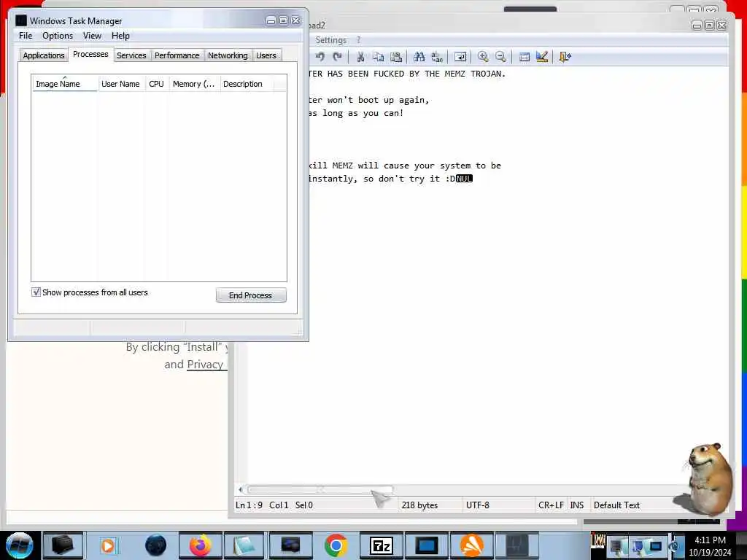Open Firefox from the taskbar
This screenshot has height=560, width=747.
201,545
